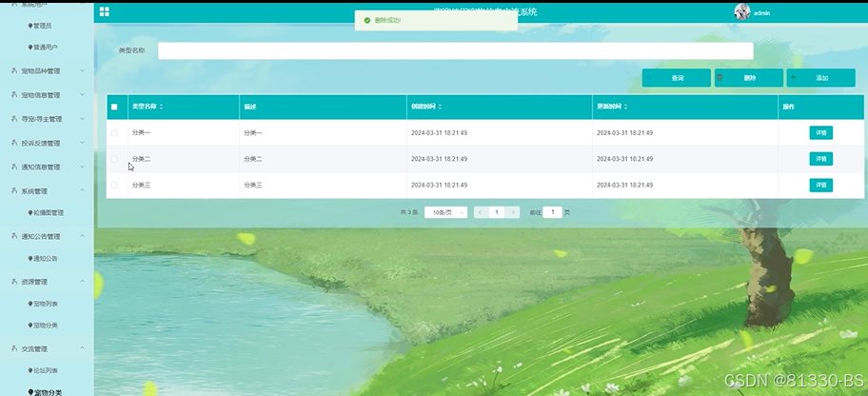Open 详情 for row 分类二
The width and height of the screenshot is (868, 396).
tap(821, 159)
